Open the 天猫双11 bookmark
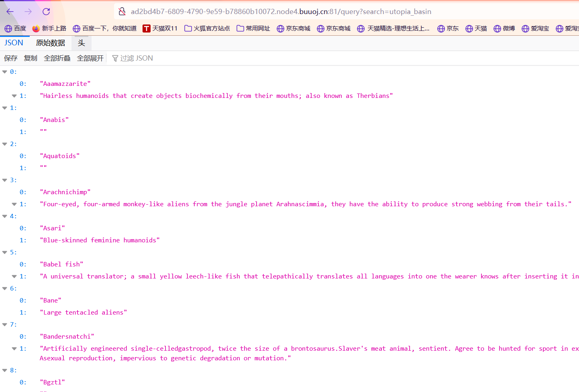579x392 pixels. tap(160, 28)
